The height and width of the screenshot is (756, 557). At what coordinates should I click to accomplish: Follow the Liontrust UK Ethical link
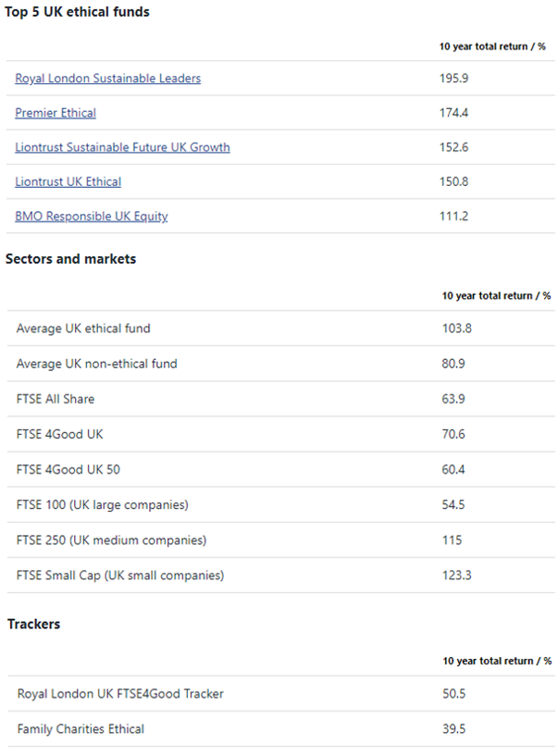pos(68,181)
